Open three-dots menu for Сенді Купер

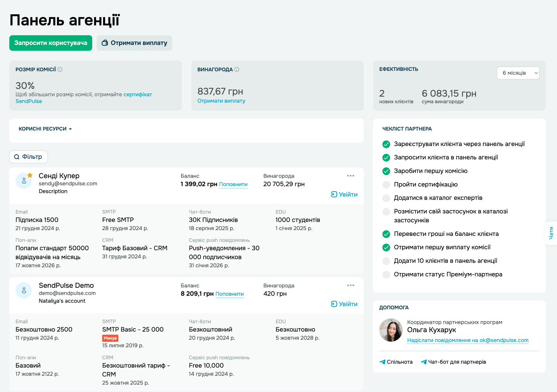(350, 176)
